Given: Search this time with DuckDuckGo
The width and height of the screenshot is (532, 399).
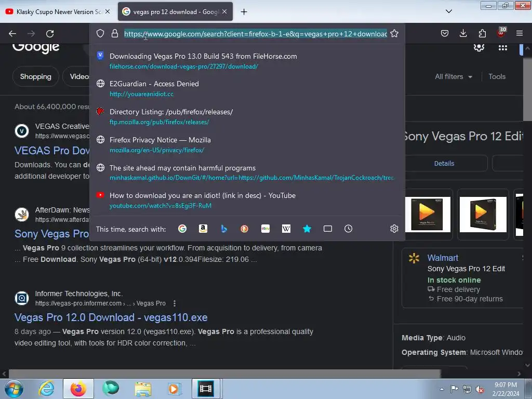Looking at the screenshot, I should coord(244,229).
